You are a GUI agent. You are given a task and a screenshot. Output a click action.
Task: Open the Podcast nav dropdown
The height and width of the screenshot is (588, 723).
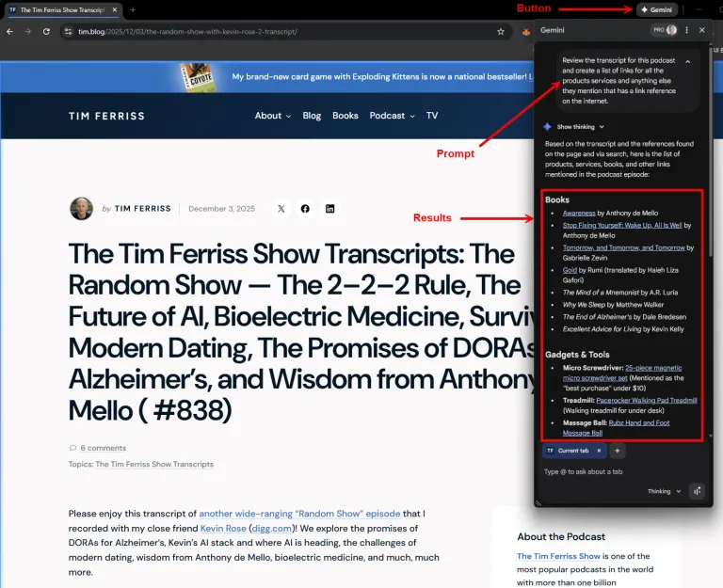coord(392,116)
